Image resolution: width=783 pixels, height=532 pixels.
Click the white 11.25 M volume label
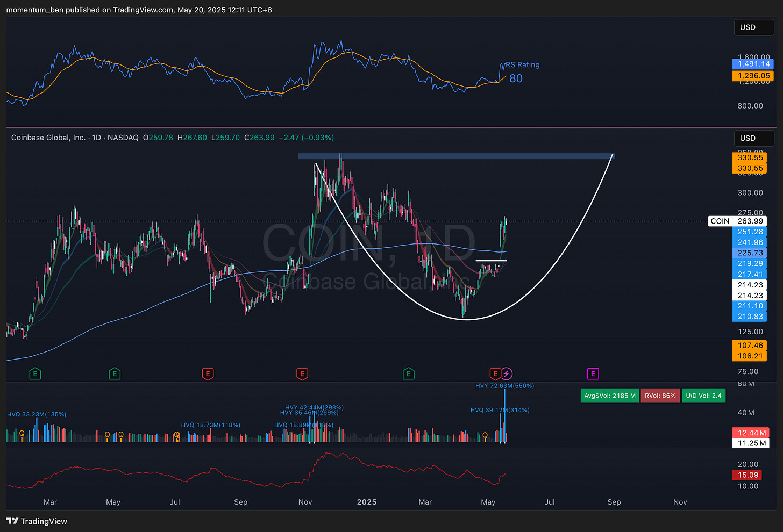[751, 443]
